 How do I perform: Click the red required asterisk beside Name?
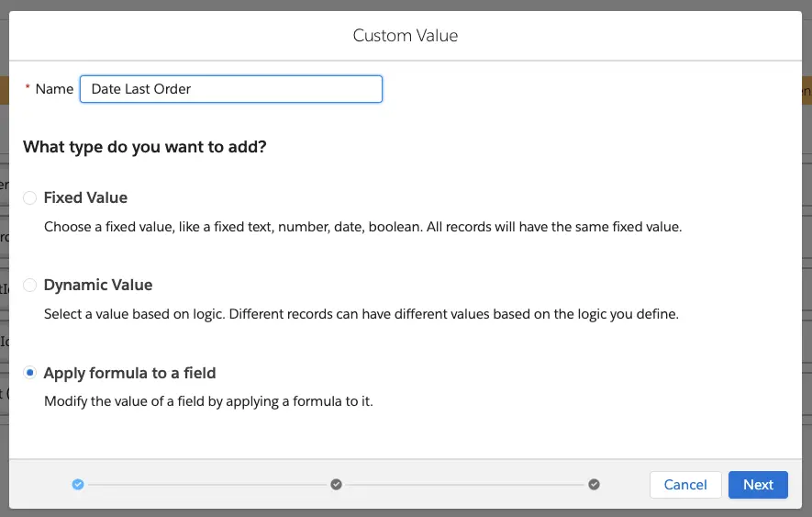click(x=27, y=89)
